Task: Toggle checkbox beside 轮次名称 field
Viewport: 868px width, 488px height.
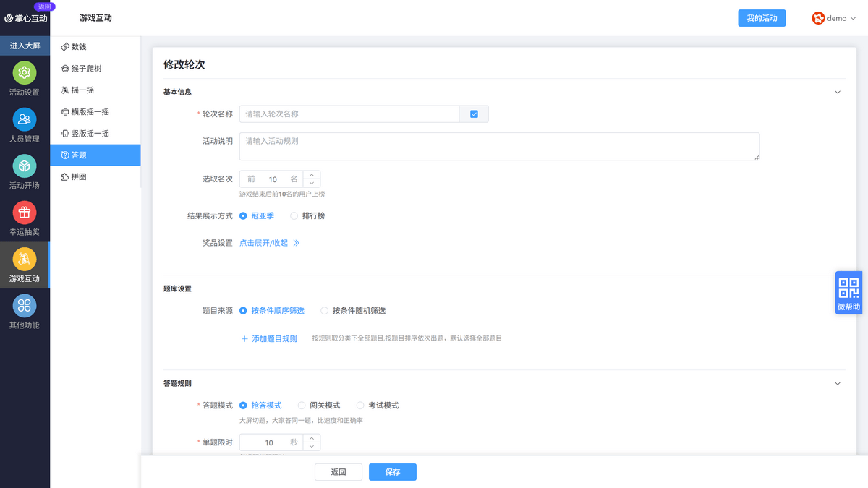Action: (x=474, y=114)
